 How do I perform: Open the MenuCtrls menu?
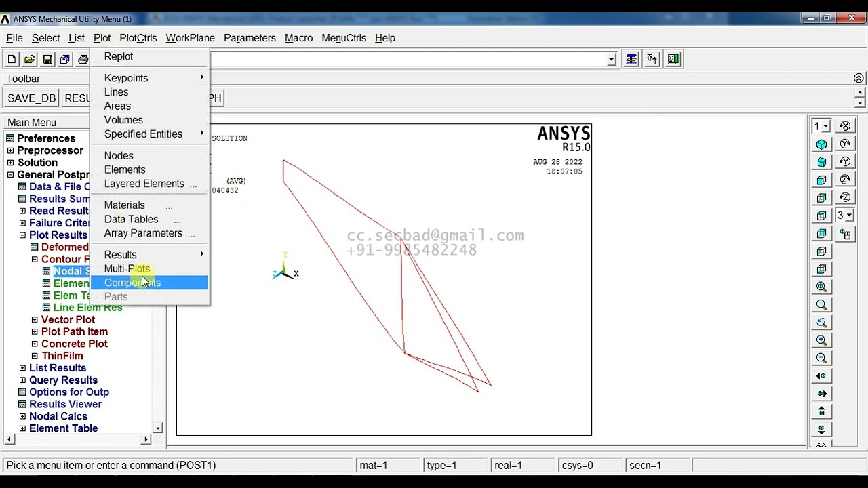click(x=344, y=38)
